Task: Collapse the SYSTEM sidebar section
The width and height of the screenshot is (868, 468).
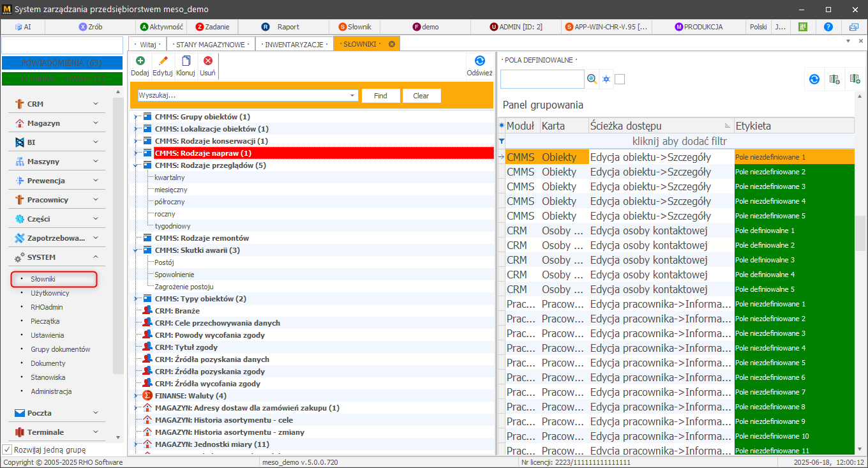Action: coord(96,257)
